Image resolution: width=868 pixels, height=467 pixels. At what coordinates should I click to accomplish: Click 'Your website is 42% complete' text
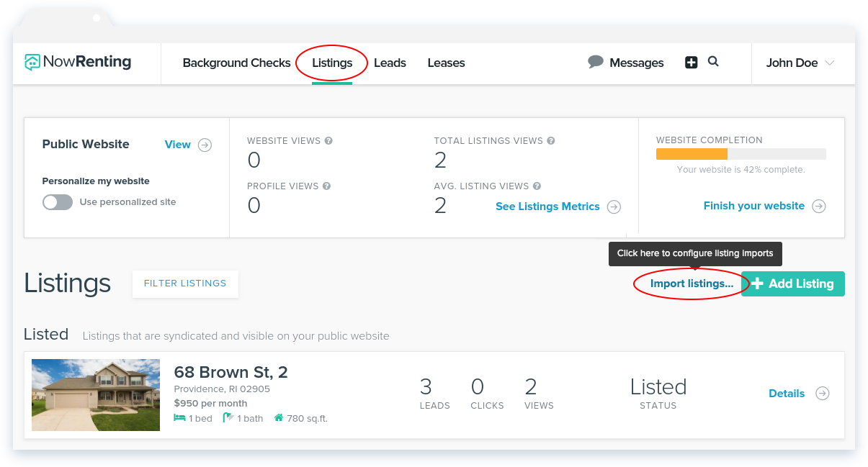(x=741, y=170)
